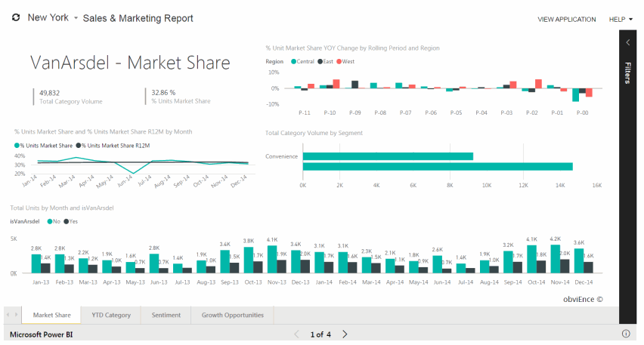Click the tab strip right scroll arrow

pos(16,315)
